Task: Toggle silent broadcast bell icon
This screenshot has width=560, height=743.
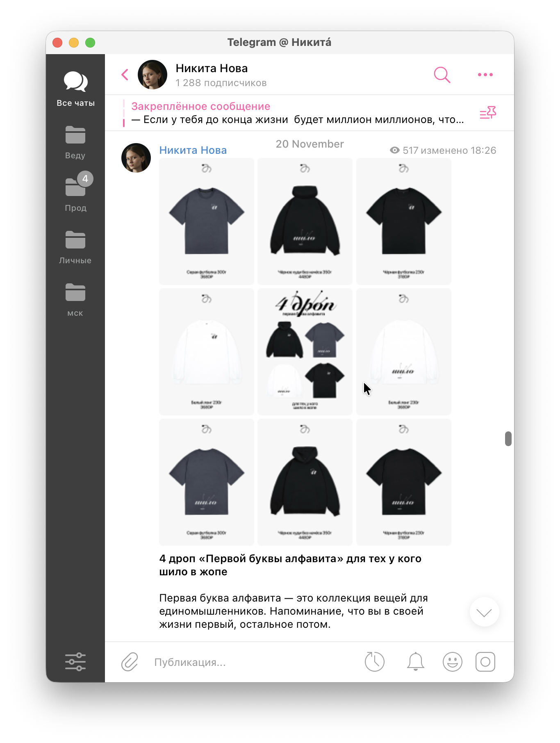Action: click(x=415, y=662)
